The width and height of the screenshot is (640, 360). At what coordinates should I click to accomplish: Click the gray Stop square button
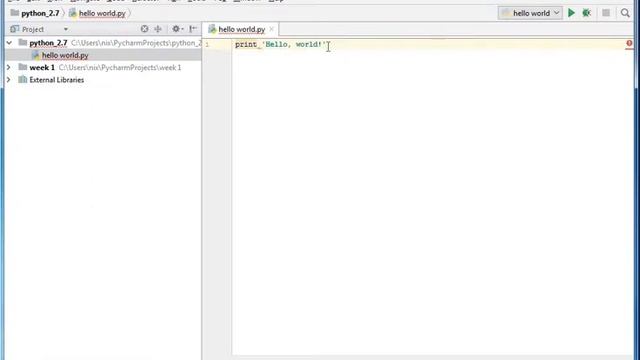tap(606, 13)
